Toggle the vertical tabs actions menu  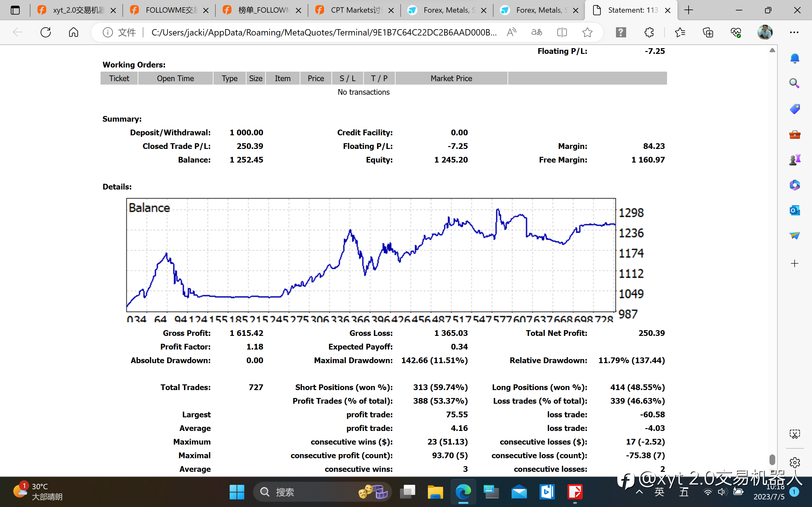pos(15,10)
